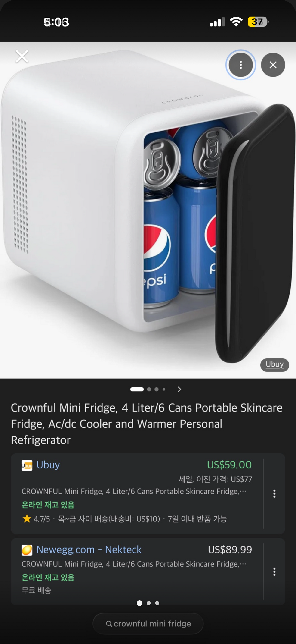Image resolution: width=296 pixels, height=644 pixels.
Task: Select the second seller page dot
Action: (148, 603)
